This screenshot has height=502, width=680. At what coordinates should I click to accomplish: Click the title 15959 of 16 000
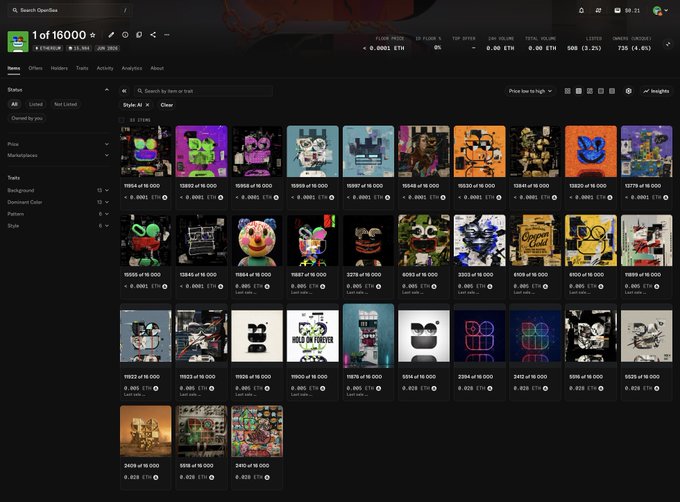309,186
